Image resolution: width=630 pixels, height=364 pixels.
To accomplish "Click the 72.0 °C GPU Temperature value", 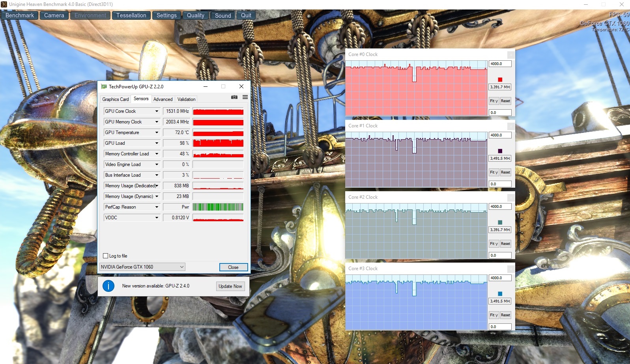I will [176, 133].
